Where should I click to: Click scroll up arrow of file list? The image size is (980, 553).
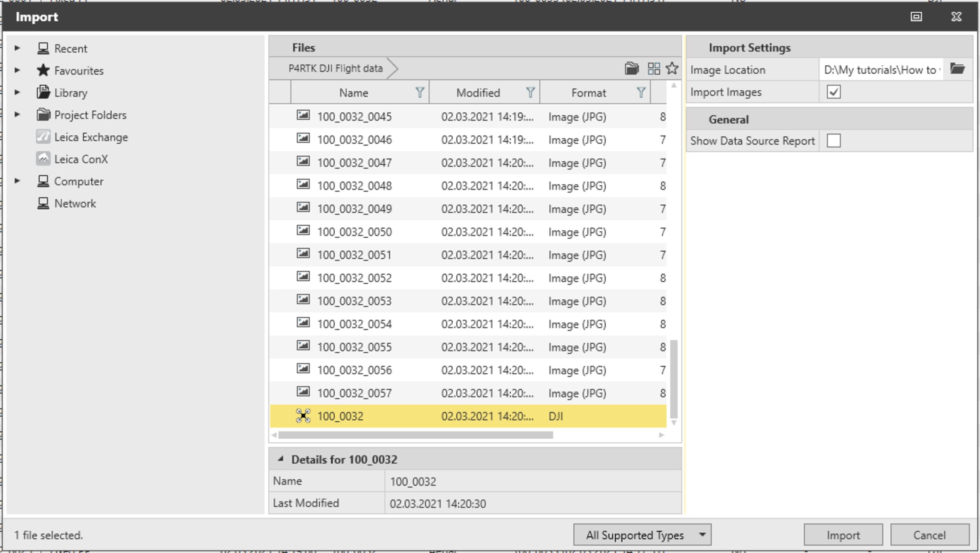673,86
